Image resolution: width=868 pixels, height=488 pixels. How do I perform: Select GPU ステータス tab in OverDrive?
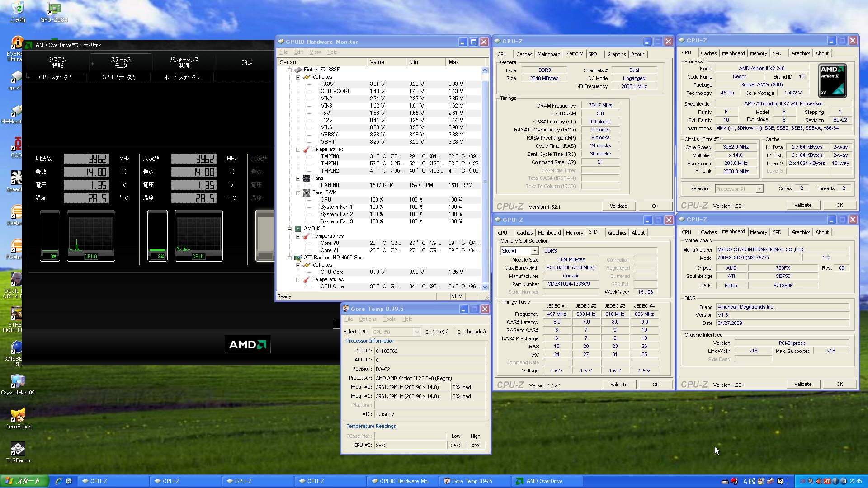pyautogui.click(x=118, y=77)
